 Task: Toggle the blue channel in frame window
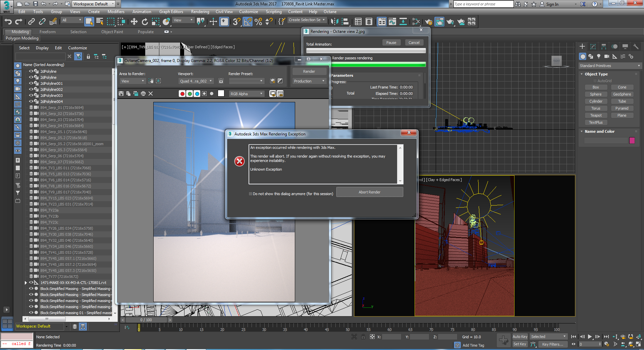tap(197, 94)
